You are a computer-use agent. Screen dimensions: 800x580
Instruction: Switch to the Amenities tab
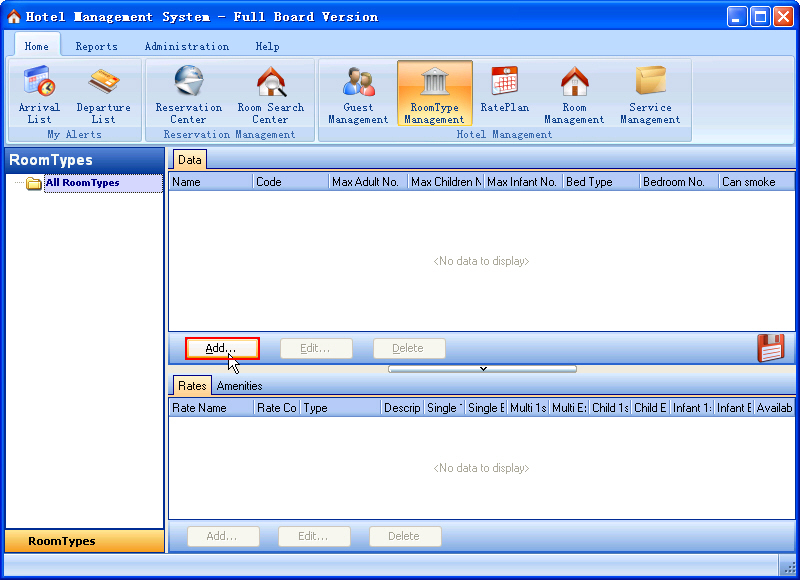click(x=240, y=386)
